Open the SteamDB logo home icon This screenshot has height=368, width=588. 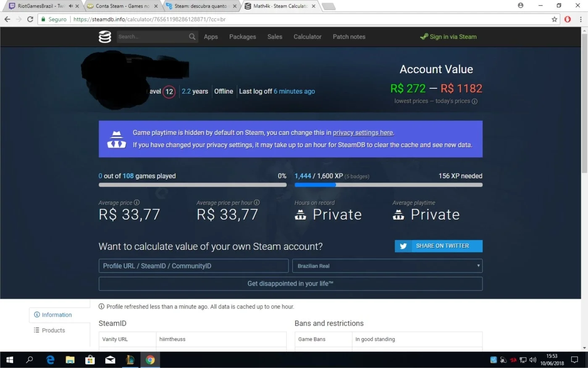click(x=105, y=37)
